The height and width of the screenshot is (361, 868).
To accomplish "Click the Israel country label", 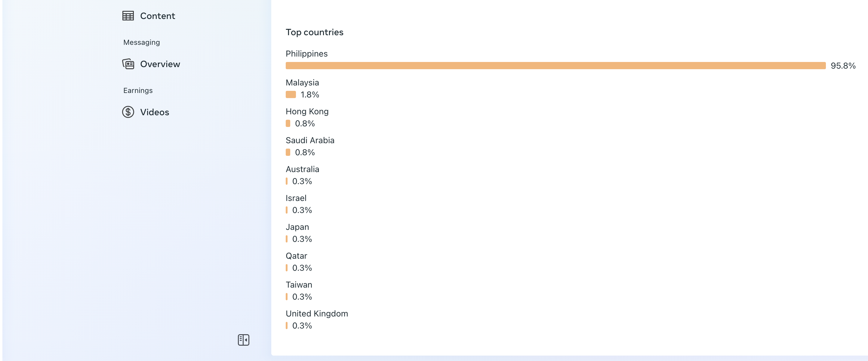I will [296, 198].
